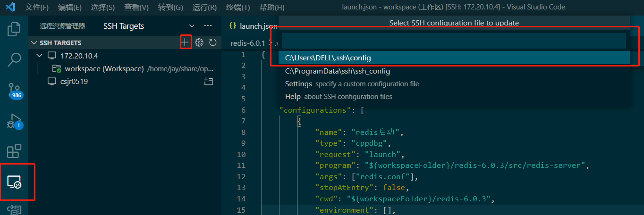This screenshot has width=644, height=215.
Task: Click the "request": "launch" line
Action: pos(359,155)
